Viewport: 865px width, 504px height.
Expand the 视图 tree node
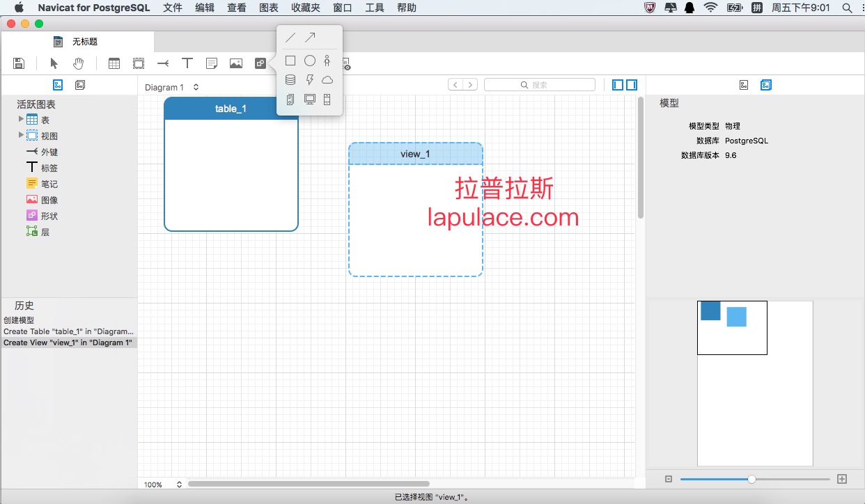21,135
